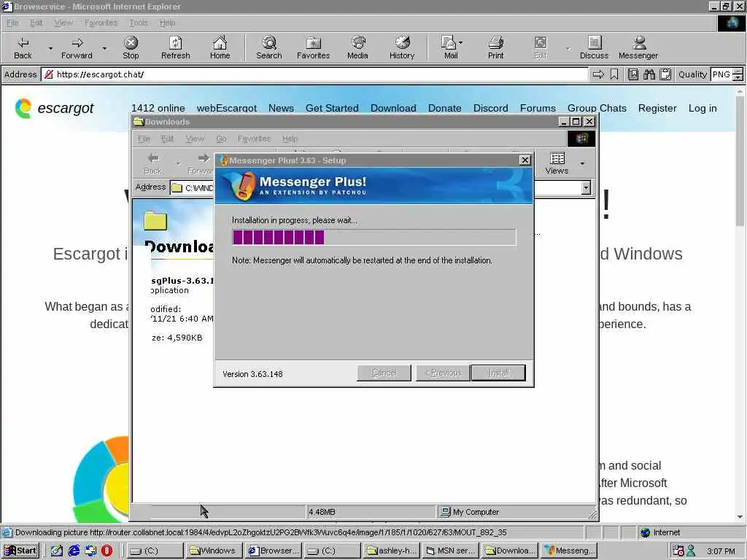Viewport: 747px width, 560px height.
Task: Click the IE vertical scrollbar
Action: pyautogui.click(x=740, y=304)
